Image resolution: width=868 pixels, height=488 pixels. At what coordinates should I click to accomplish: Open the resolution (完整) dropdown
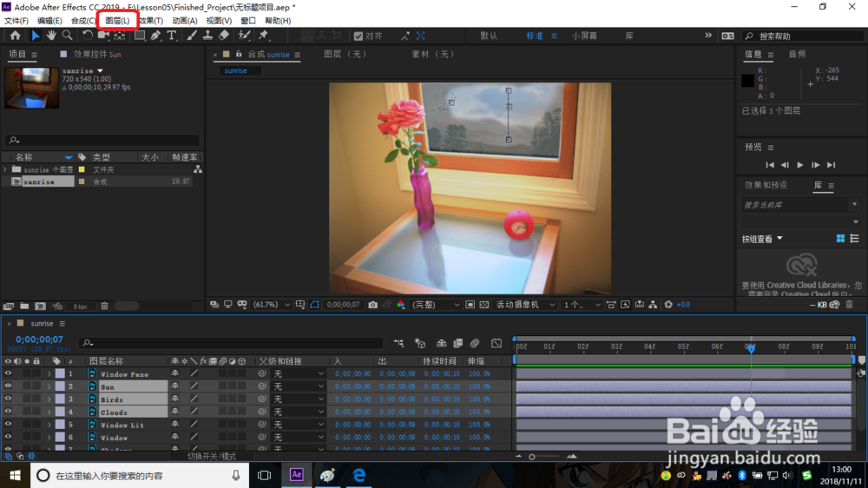(x=436, y=305)
